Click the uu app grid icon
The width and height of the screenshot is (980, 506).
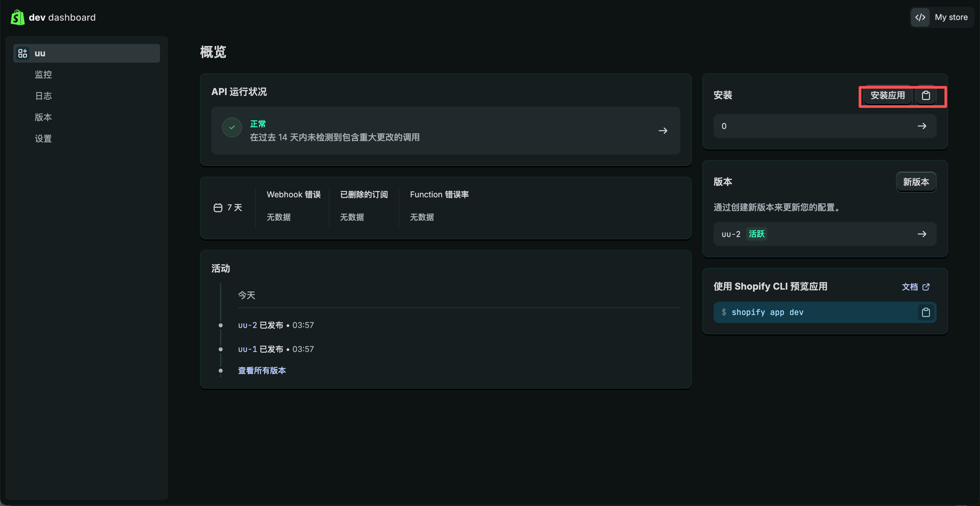tap(22, 53)
